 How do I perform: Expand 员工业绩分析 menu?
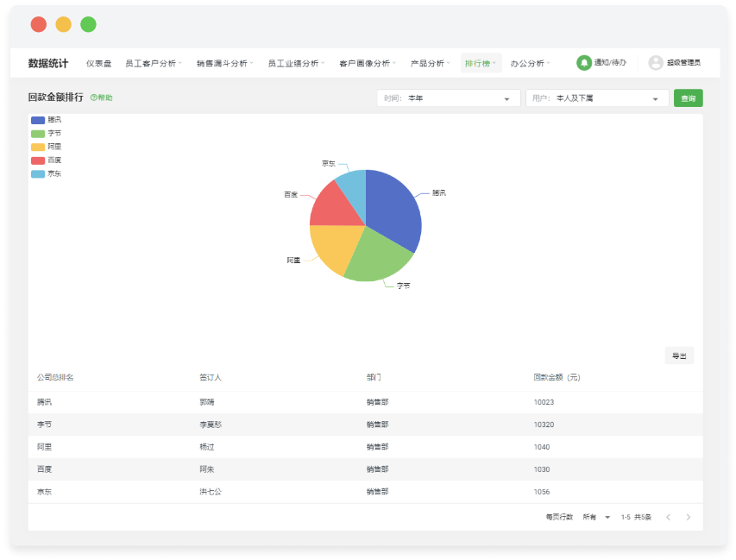click(296, 63)
